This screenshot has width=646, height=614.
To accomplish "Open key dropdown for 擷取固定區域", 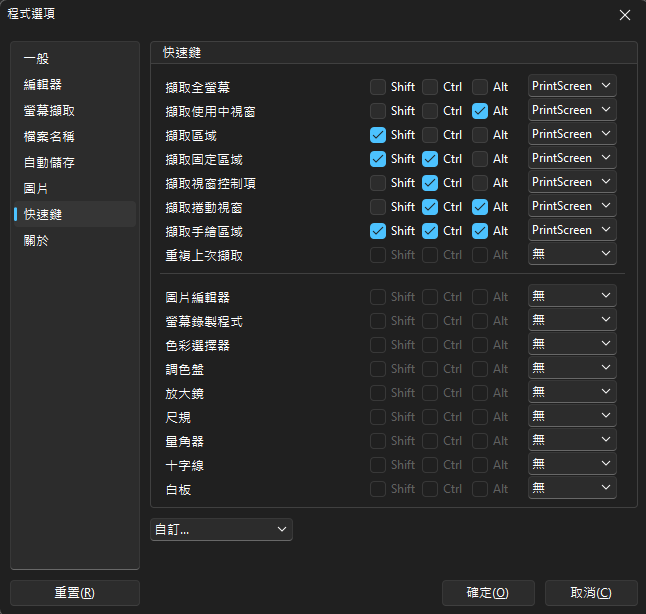I will pyautogui.click(x=572, y=157).
